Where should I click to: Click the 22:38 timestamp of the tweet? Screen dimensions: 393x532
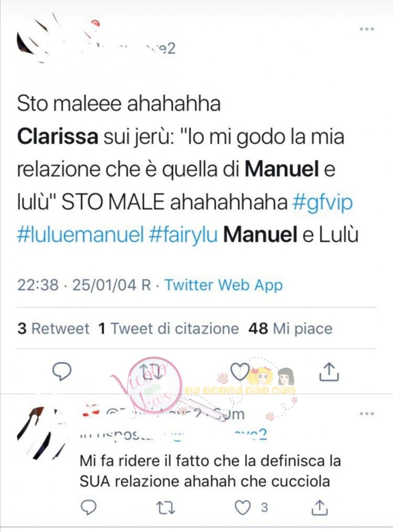38,285
